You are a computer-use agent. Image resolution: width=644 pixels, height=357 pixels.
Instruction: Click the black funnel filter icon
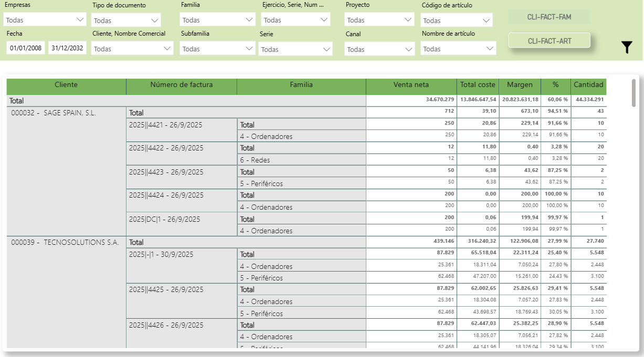coord(627,48)
